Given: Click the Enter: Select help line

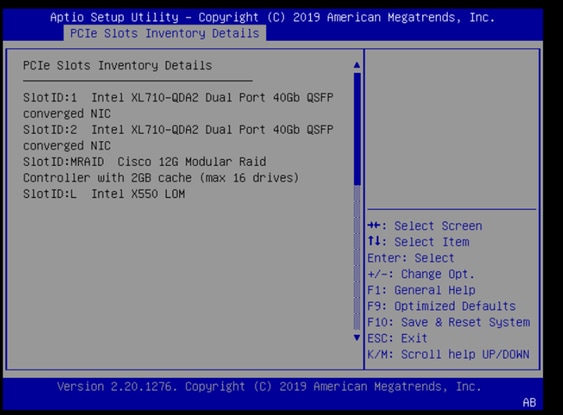Looking at the screenshot, I should (411, 258).
